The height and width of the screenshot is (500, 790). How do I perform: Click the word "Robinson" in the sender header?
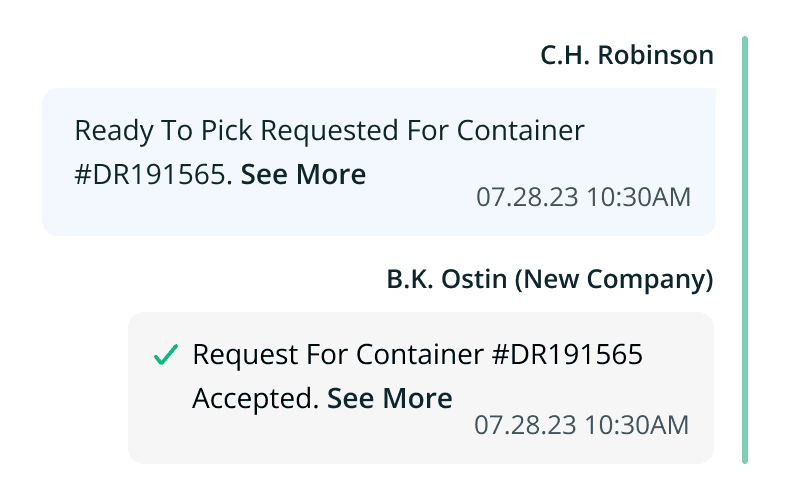tap(655, 55)
